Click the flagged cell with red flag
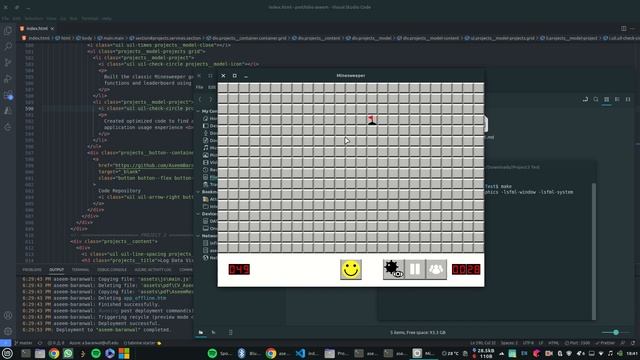The image size is (640, 360). click(x=372, y=120)
